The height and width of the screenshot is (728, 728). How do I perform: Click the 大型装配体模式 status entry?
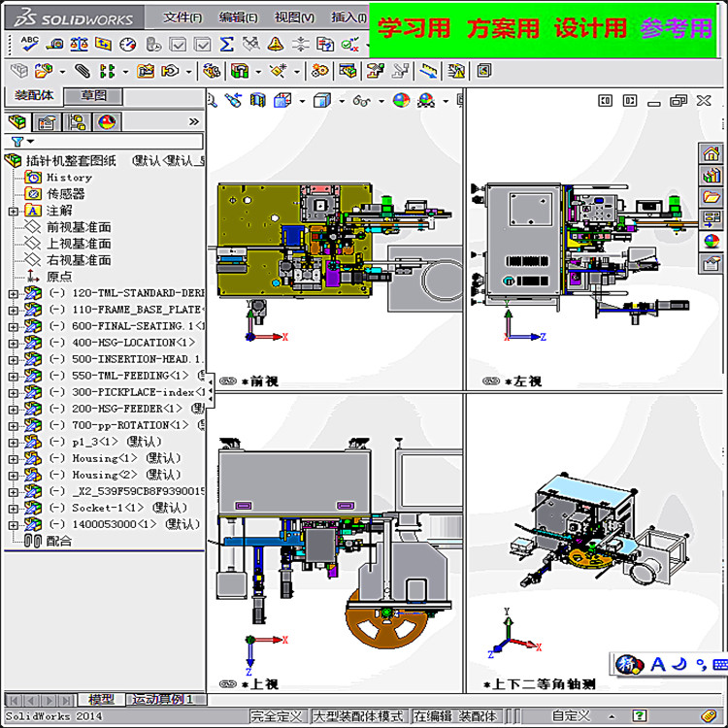tap(358, 716)
